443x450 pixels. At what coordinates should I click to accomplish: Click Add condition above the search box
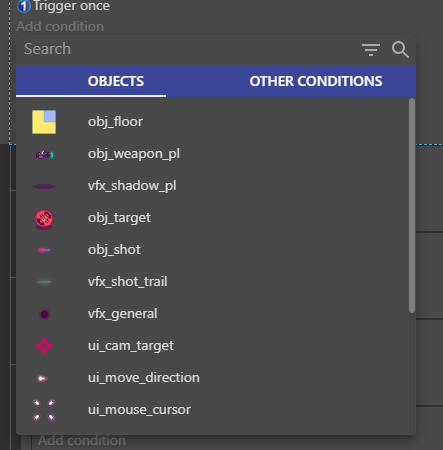click(x=60, y=26)
